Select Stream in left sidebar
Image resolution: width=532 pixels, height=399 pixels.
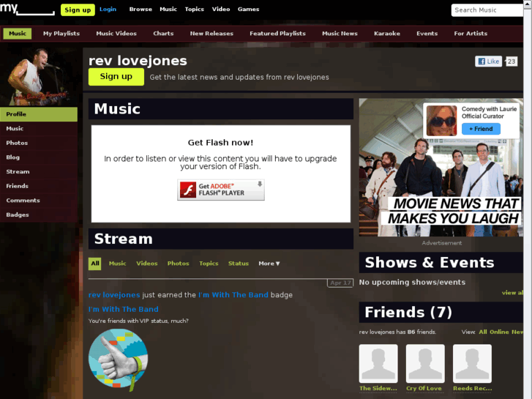(x=39, y=172)
